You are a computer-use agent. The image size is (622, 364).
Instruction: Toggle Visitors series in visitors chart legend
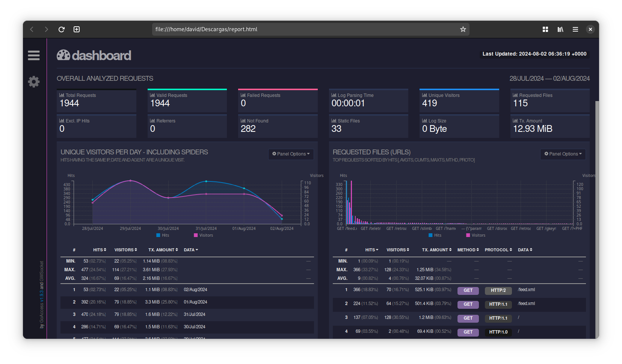point(203,235)
